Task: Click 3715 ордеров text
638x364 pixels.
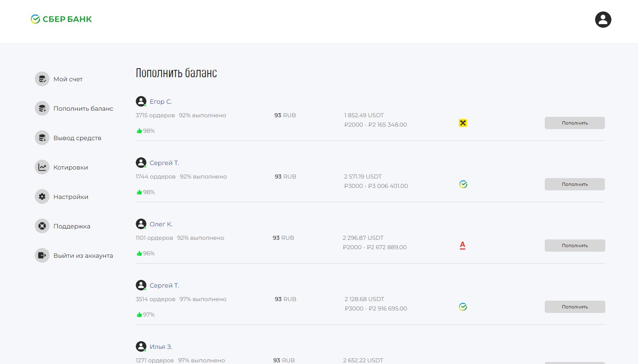Action: [x=155, y=115]
